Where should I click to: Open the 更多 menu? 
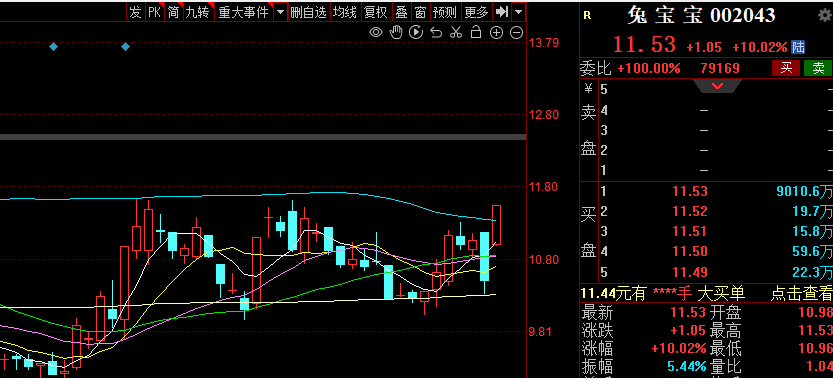click(476, 12)
